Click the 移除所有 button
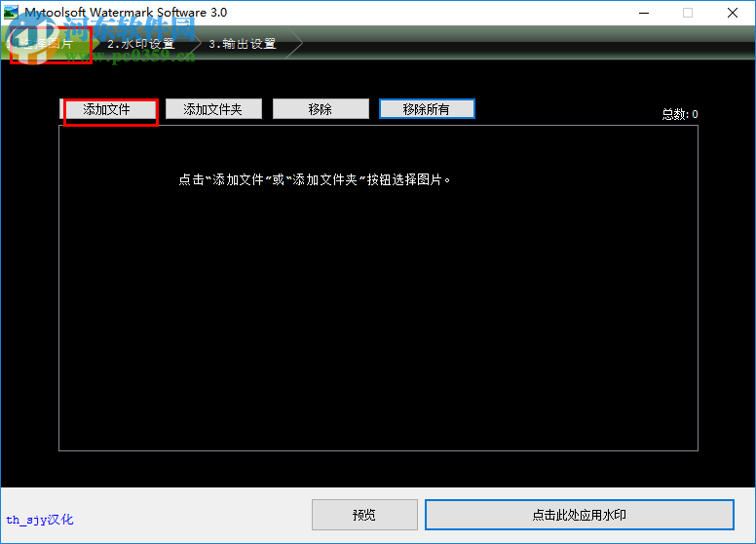Image resolution: width=756 pixels, height=544 pixels. pyautogui.click(x=427, y=109)
